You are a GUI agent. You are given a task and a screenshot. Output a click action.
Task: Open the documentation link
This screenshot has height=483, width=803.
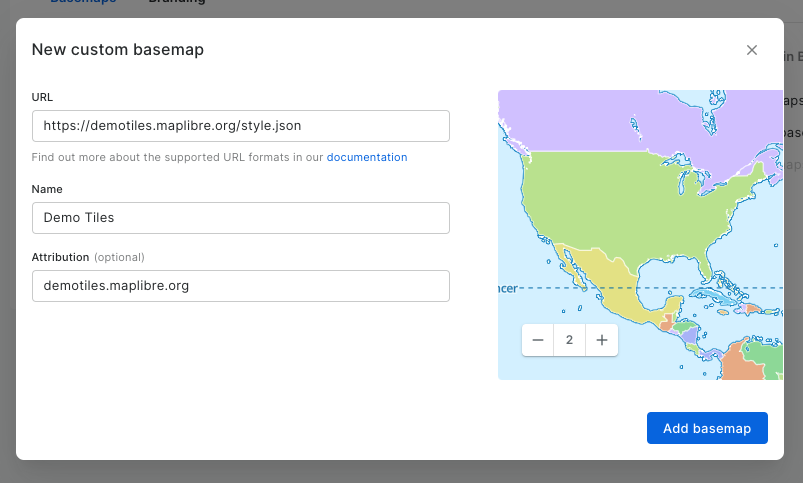click(x=367, y=157)
